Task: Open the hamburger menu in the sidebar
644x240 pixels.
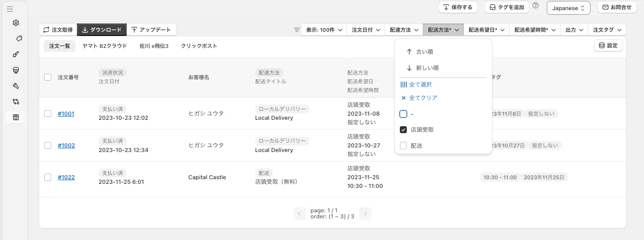Action: 10,9
